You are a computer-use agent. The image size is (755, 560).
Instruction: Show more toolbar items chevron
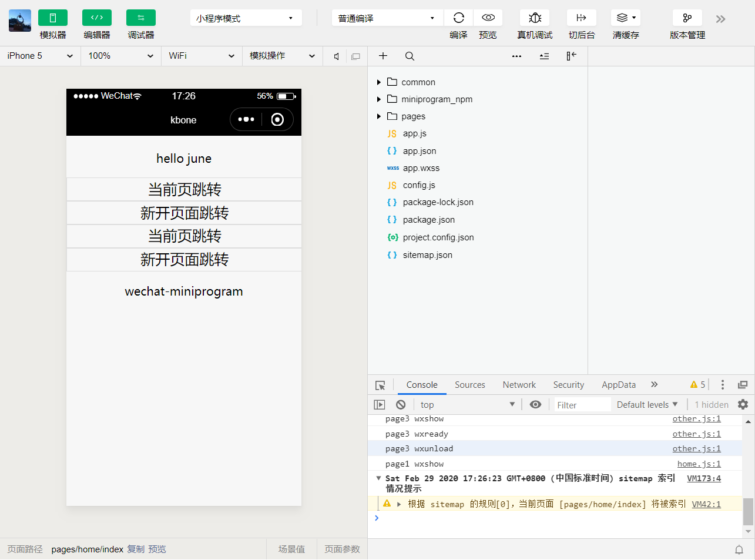click(721, 19)
